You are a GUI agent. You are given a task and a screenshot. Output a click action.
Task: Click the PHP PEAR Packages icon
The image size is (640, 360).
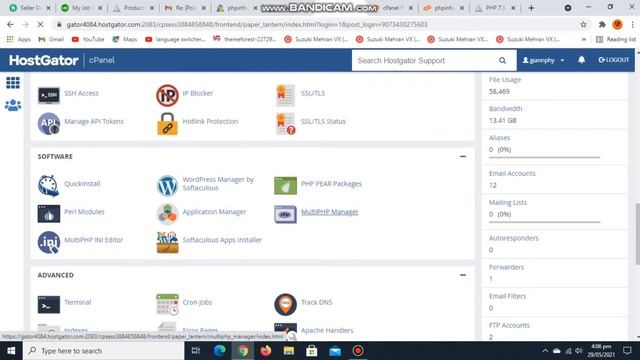(x=285, y=186)
